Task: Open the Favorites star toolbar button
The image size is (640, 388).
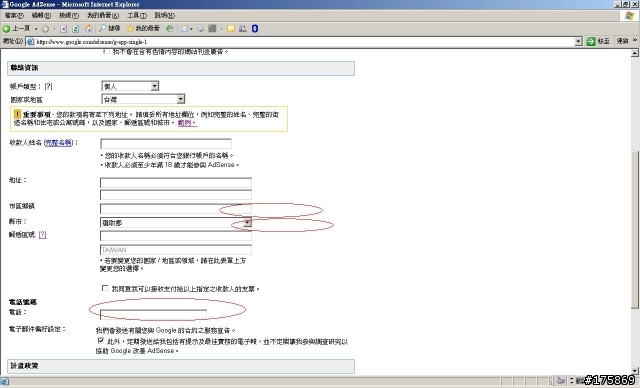Action: [x=143, y=29]
